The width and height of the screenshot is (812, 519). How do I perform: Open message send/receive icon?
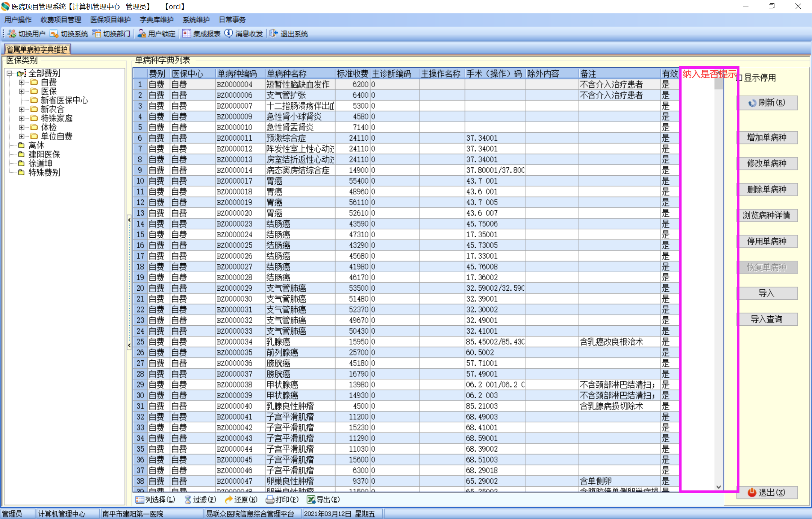[x=229, y=34]
